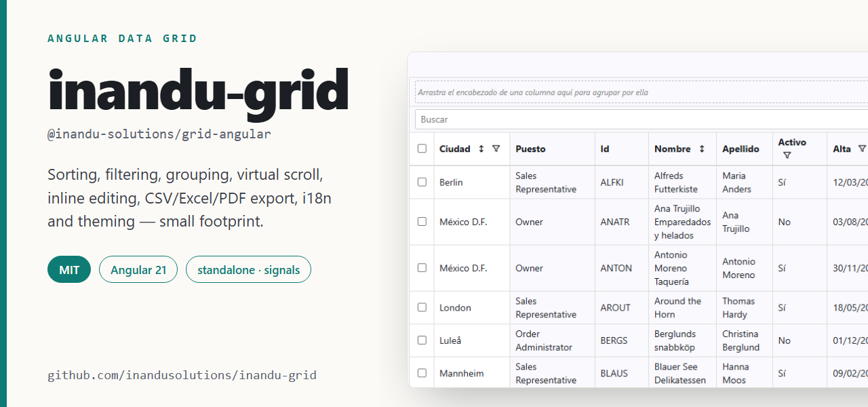Click the Hanna Moos surname cell
The width and height of the screenshot is (868, 407).
pyautogui.click(x=745, y=373)
